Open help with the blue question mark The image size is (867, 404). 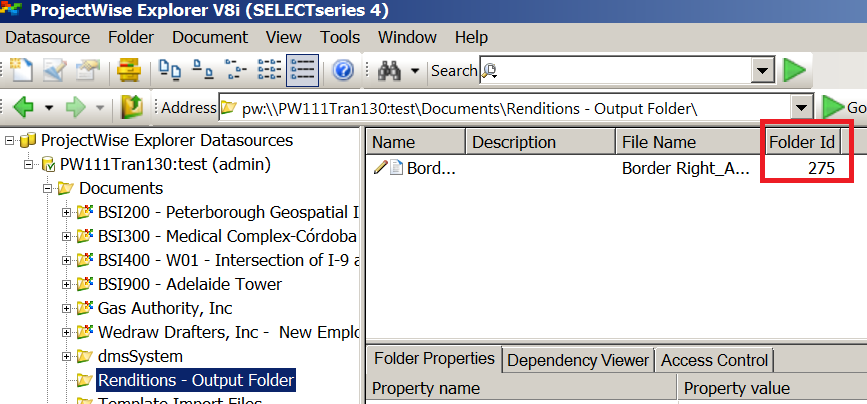pyautogui.click(x=343, y=70)
